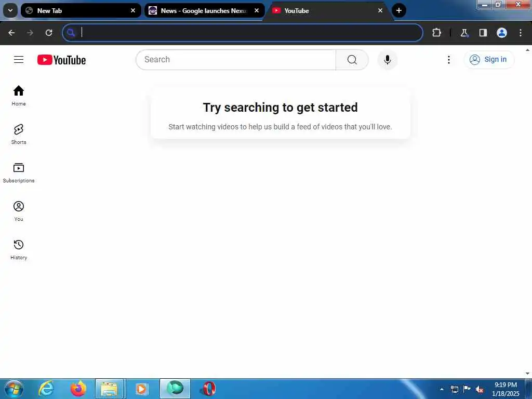The width and height of the screenshot is (532, 399).
Task: Launch Internet Explorer from taskbar
Action: (x=46, y=389)
